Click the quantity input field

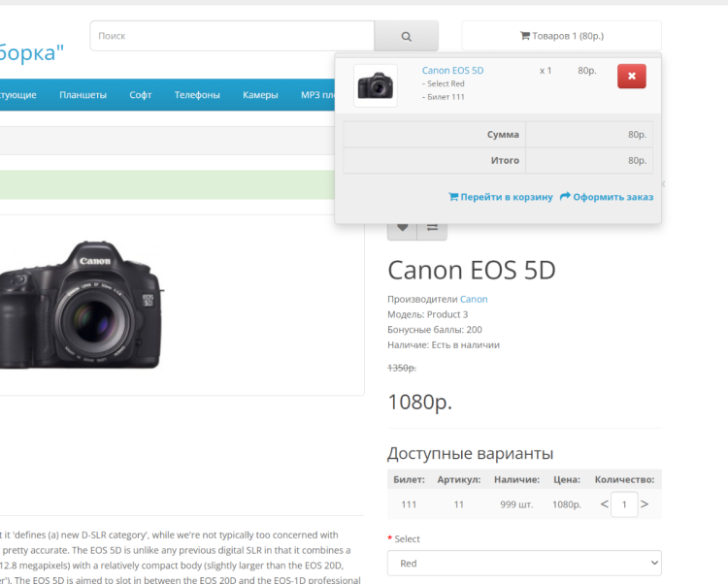tap(624, 503)
